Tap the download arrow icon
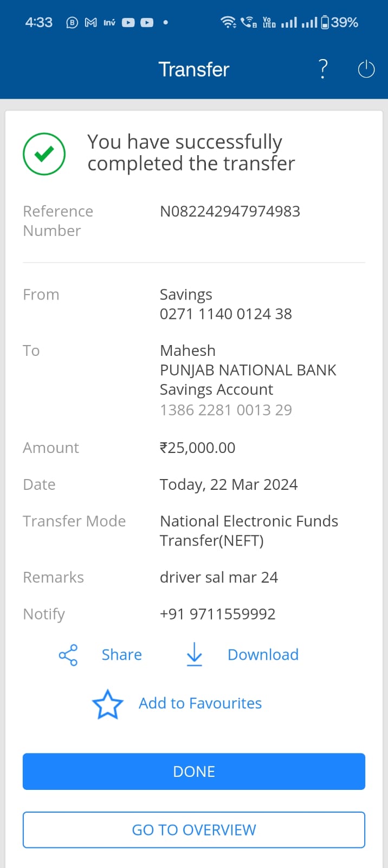Image resolution: width=388 pixels, height=868 pixels. click(194, 655)
